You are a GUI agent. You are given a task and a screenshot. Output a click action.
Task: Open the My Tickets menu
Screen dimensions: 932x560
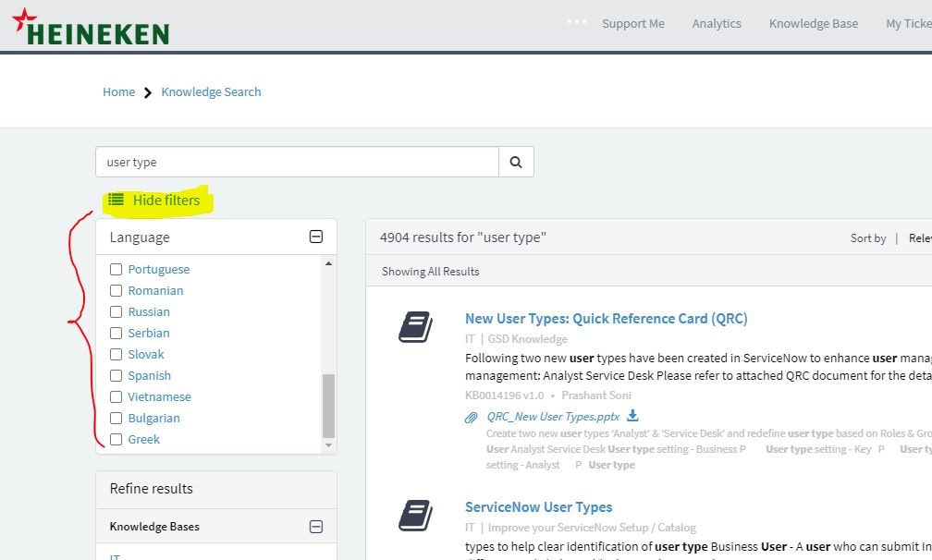pos(909,24)
